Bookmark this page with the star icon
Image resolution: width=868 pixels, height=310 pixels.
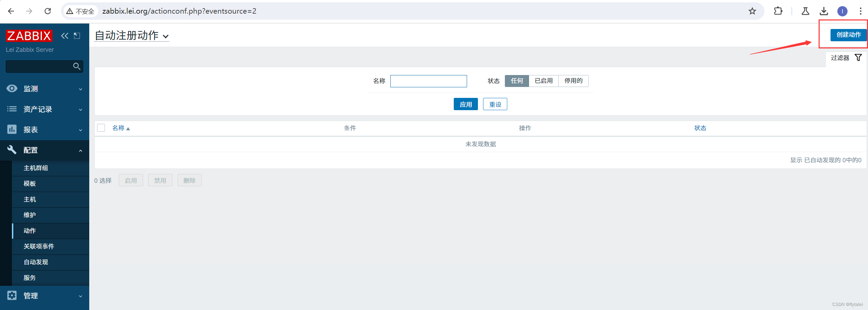(752, 11)
